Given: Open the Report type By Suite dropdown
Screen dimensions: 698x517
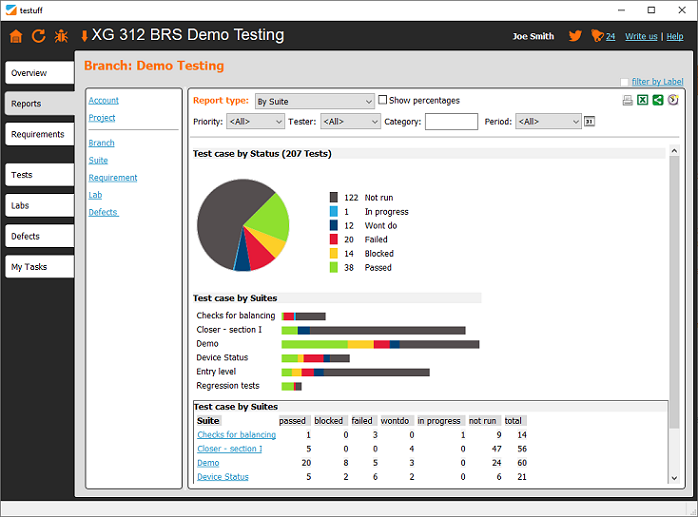Looking at the screenshot, I should click(x=315, y=102).
